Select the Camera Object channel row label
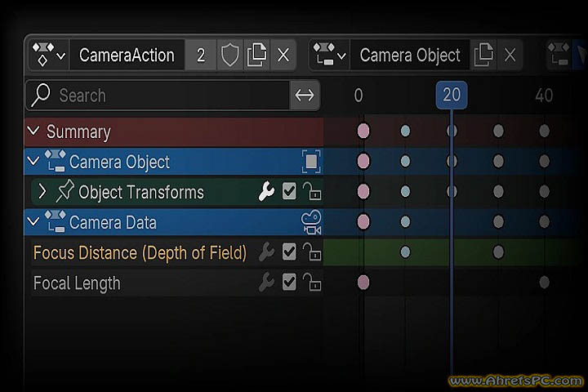 (x=119, y=162)
